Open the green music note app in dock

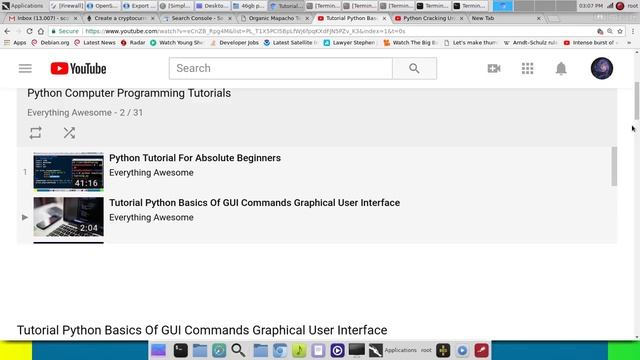coord(299,350)
